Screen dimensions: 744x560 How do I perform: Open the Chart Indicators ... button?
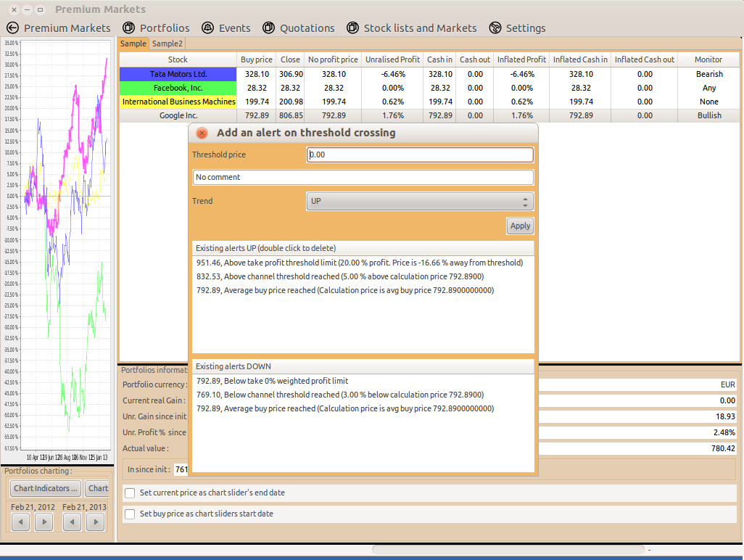[46, 488]
